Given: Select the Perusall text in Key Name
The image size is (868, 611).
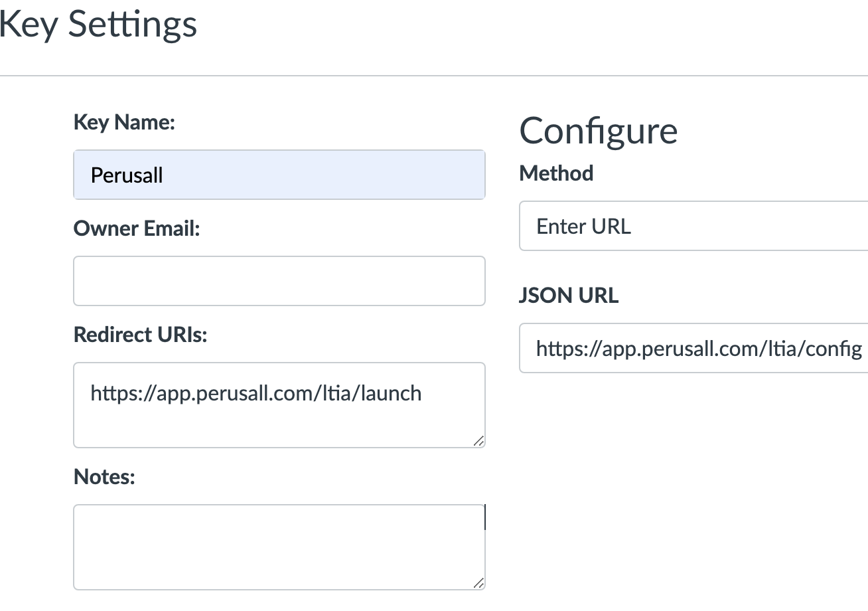Looking at the screenshot, I should 127,175.
